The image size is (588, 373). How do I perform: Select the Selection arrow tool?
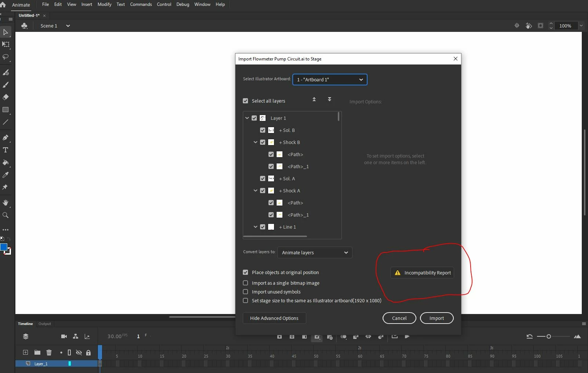click(x=6, y=32)
